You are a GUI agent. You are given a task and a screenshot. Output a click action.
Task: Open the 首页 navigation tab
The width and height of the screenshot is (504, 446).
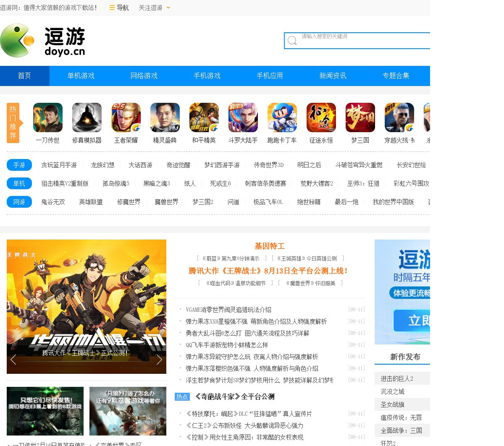(24, 76)
